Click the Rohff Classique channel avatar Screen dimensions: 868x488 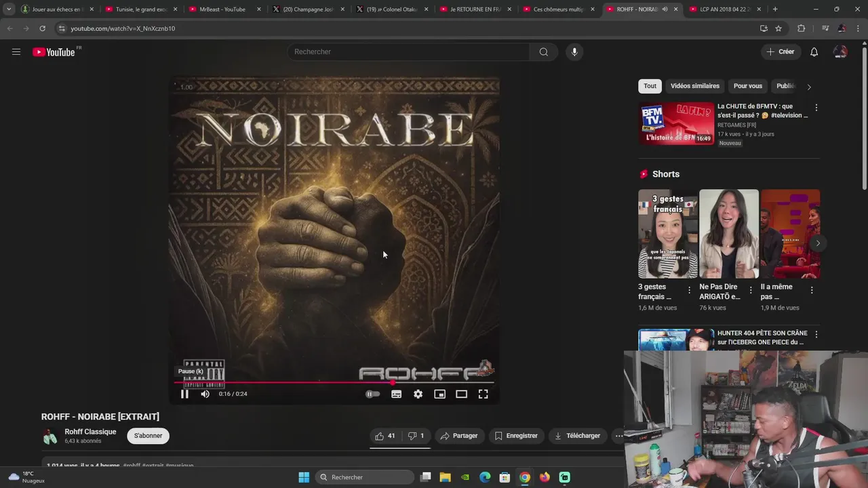click(x=50, y=436)
